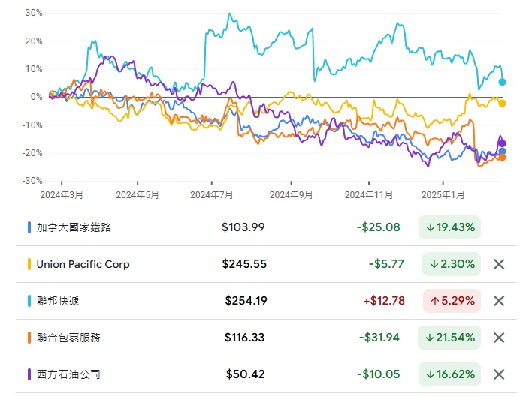The image size is (532, 397).
Task: Click the -30% y-axis label
Action: tap(32, 181)
